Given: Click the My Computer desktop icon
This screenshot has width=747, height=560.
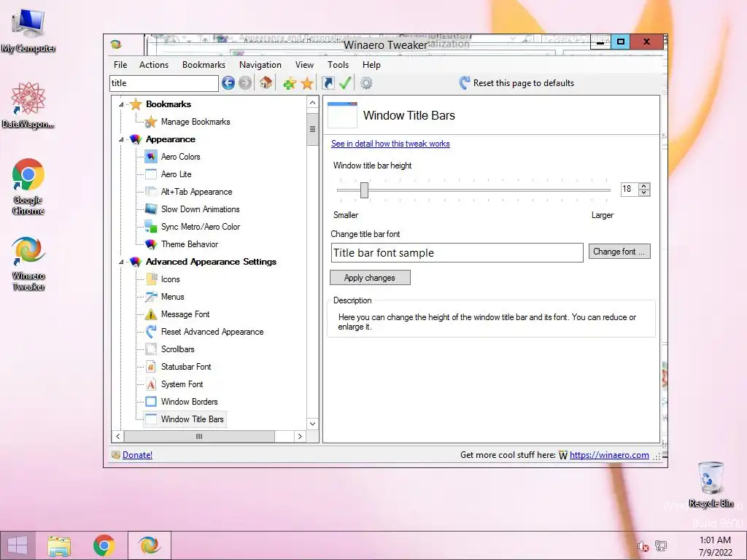Looking at the screenshot, I should click(x=28, y=31).
